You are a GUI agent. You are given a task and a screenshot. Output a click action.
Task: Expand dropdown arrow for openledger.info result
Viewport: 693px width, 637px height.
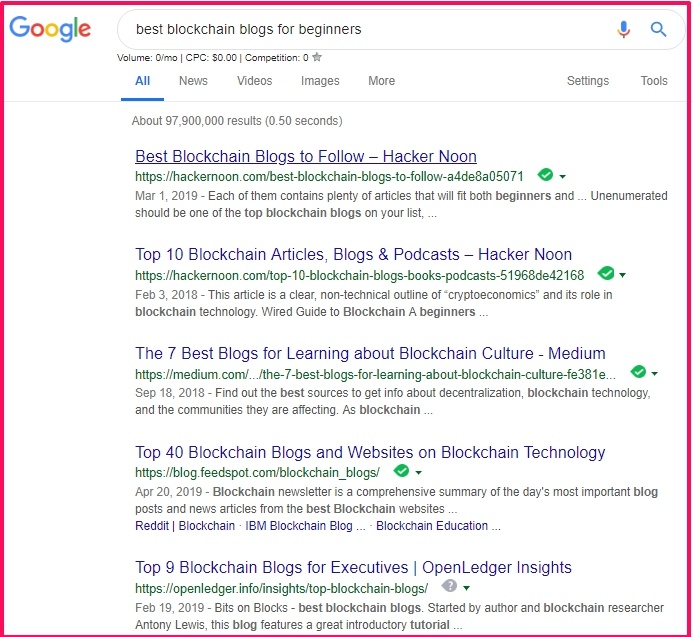(x=467, y=588)
